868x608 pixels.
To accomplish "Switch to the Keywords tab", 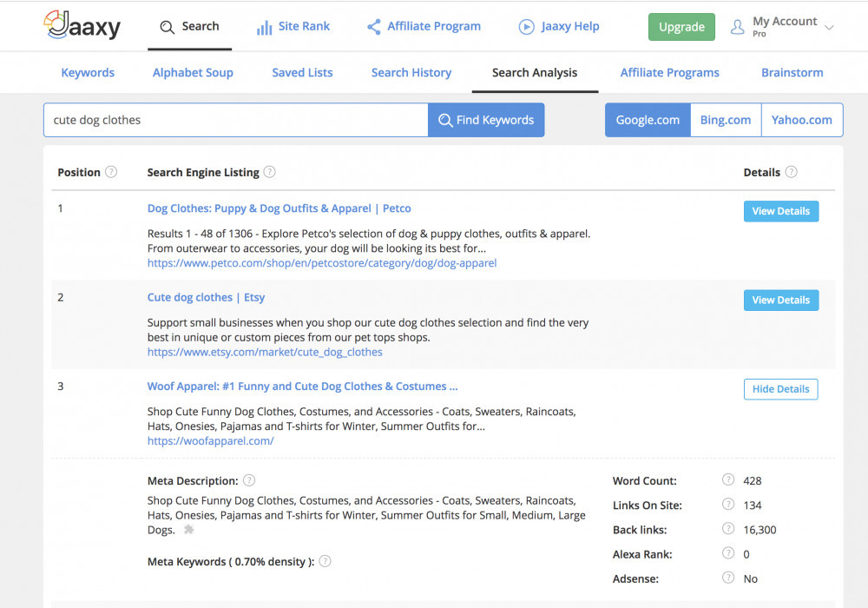I will tap(88, 73).
